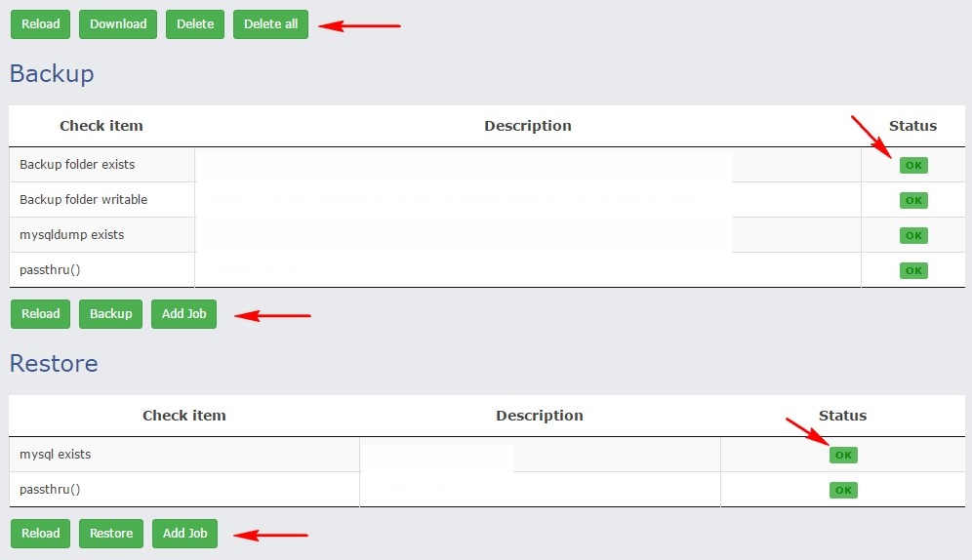Click OK badge for Backup passthru() row
The image size is (972, 560).
pyautogui.click(x=913, y=270)
